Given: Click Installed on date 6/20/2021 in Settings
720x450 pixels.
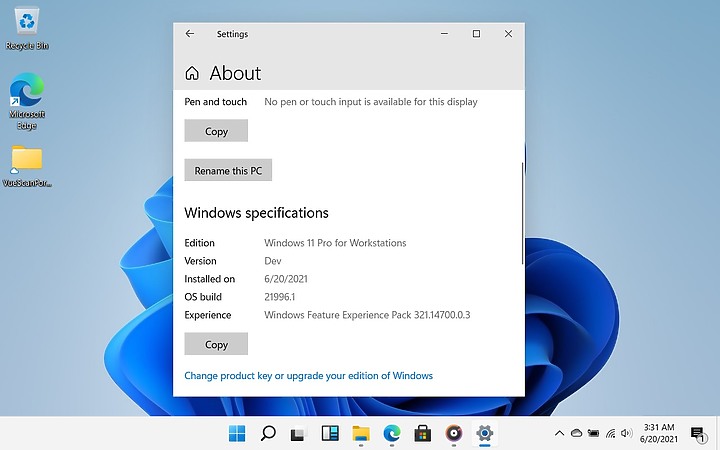Looking at the screenshot, I should (286, 279).
